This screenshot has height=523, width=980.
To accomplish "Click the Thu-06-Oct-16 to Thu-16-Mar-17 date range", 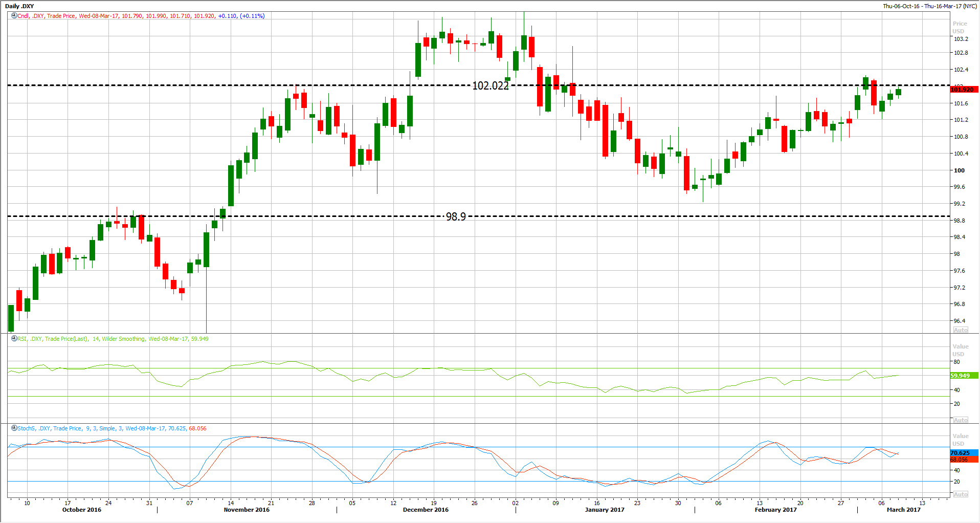I will point(929,6).
